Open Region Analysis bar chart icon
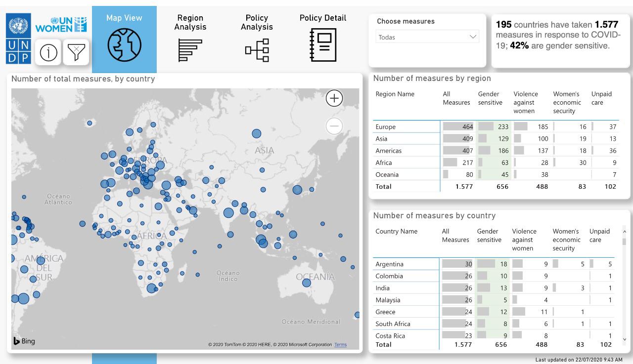The height and width of the screenshot is (364, 633). click(x=190, y=50)
